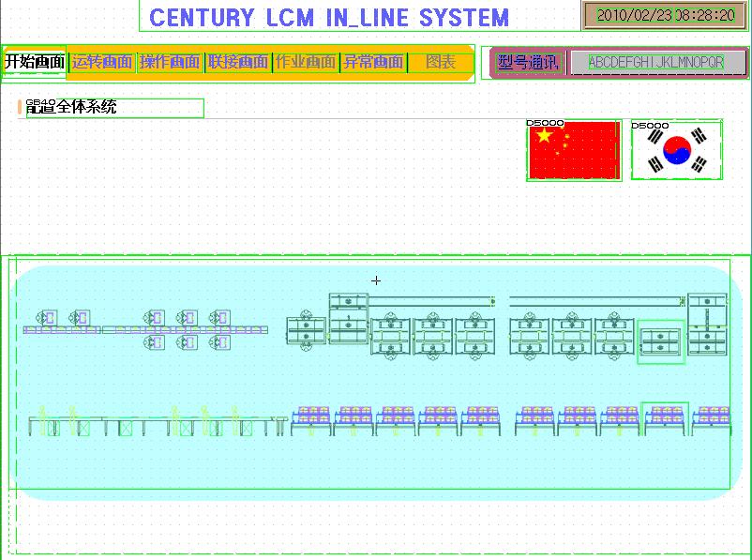Image resolution: width=752 pixels, height=560 pixels.
Task: Click the South Korean flag language icon
Action: tap(676, 150)
